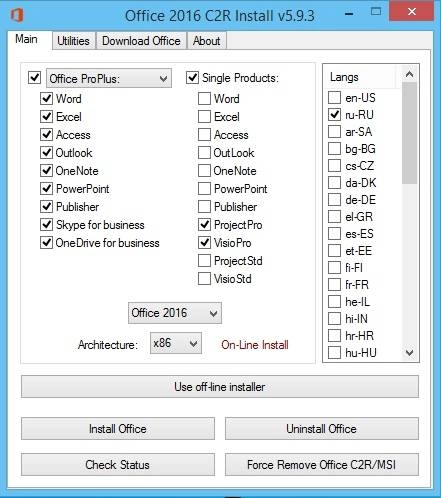Close the Office C2R Install window
Viewport: 441px width, 498px height.
(x=412, y=11)
